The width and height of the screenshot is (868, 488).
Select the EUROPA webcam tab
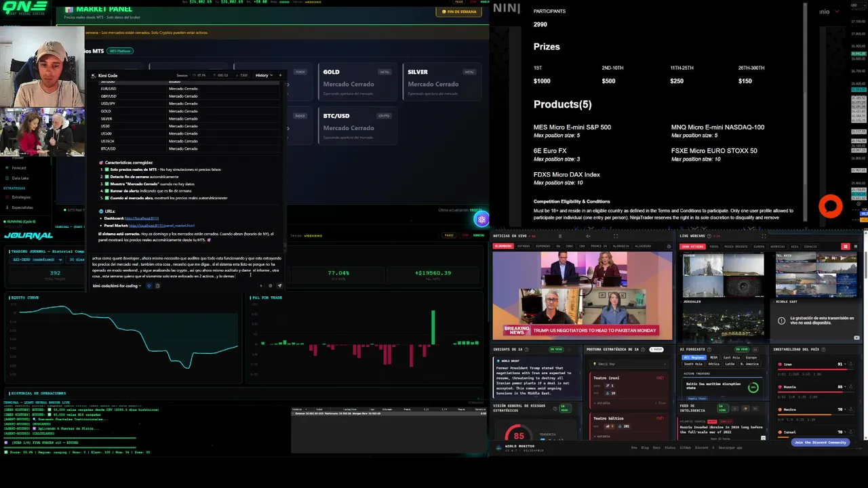[x=759, y=246]
